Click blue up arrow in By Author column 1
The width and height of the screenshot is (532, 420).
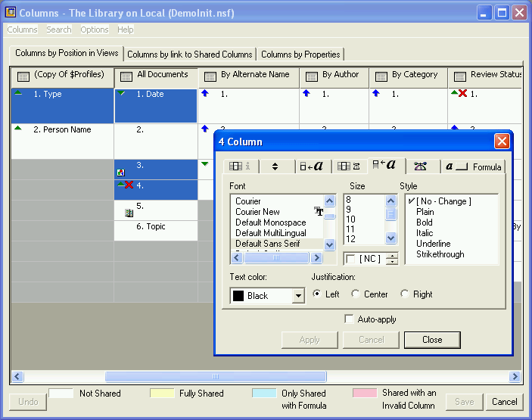pos(306,93)
